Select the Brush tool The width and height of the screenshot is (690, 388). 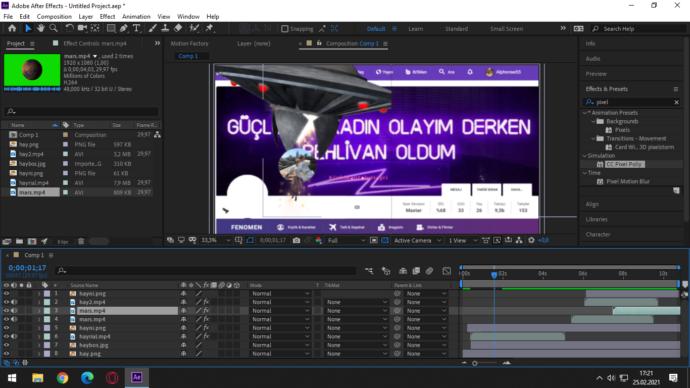click(x=152, y=29)
